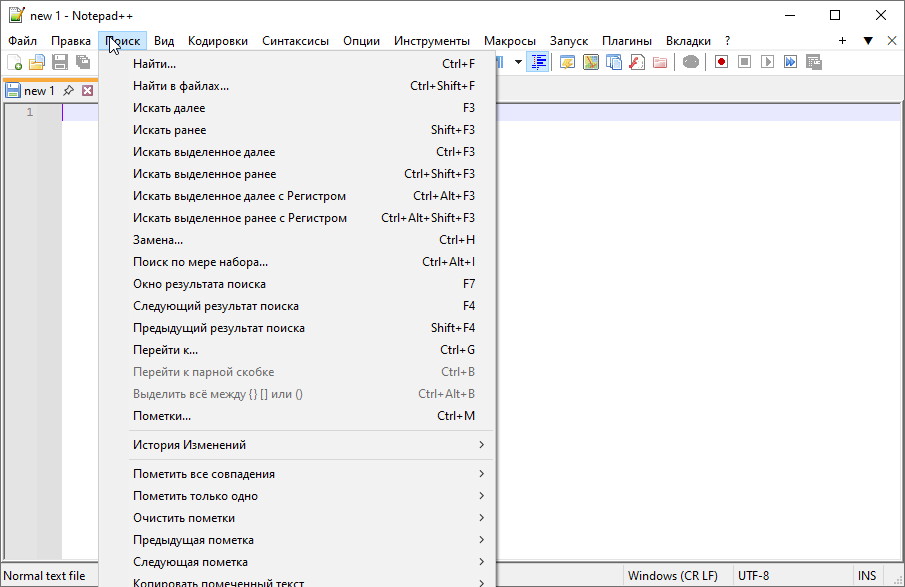Choose Искать выделенное ранее с Регистром
Image resolution: width=905 pixels, height=587 pixels.
point(297,218)
